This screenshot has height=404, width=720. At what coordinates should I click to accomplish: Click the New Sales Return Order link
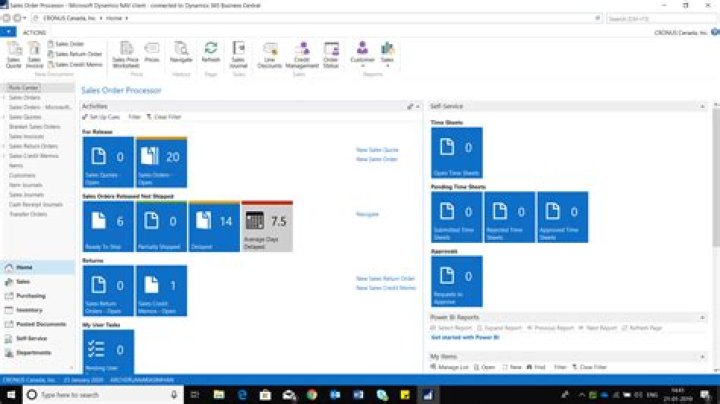tap(385, 279)
